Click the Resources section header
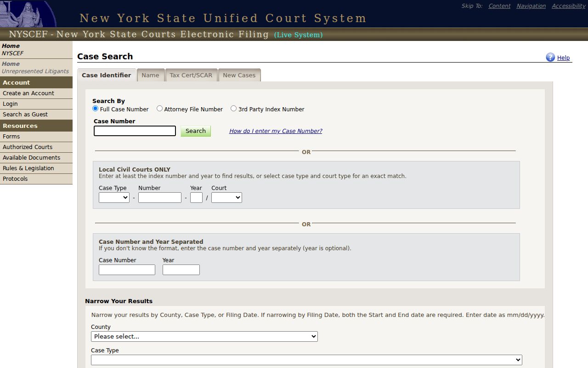588x368 pixels. (36, 126)
